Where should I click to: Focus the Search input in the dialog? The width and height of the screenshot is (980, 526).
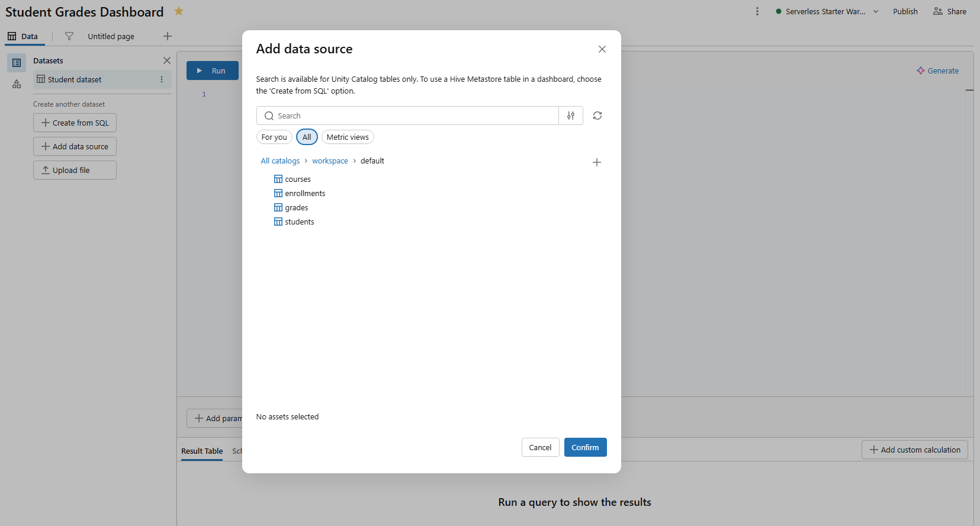pyautogui.click(x=407, y=116)
